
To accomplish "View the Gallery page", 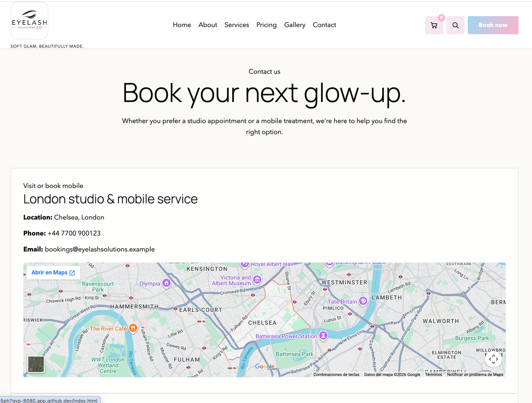I will click(295, 25).
